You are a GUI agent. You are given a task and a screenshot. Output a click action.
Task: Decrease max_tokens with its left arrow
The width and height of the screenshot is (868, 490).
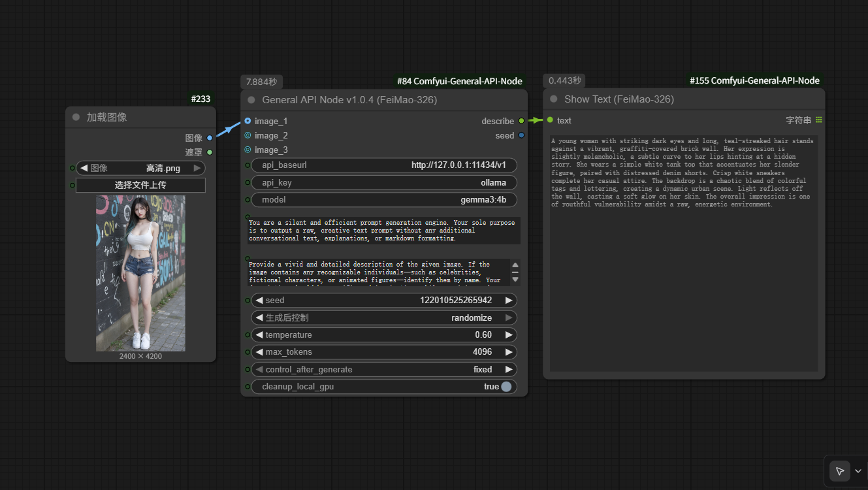[x=259, y=352]
